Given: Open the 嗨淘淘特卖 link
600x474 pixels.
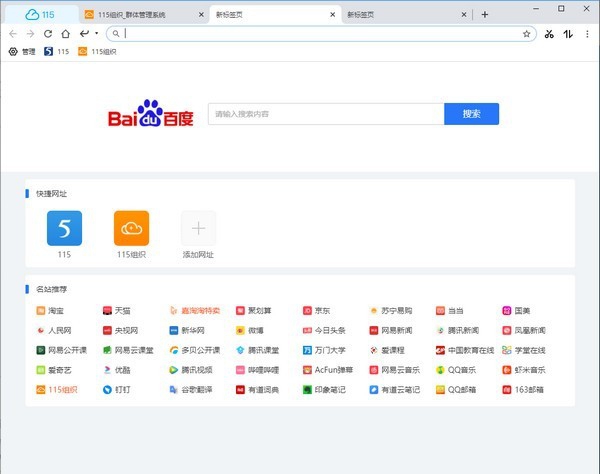Looking at the screenshot, I should click(x=195, y=311).
